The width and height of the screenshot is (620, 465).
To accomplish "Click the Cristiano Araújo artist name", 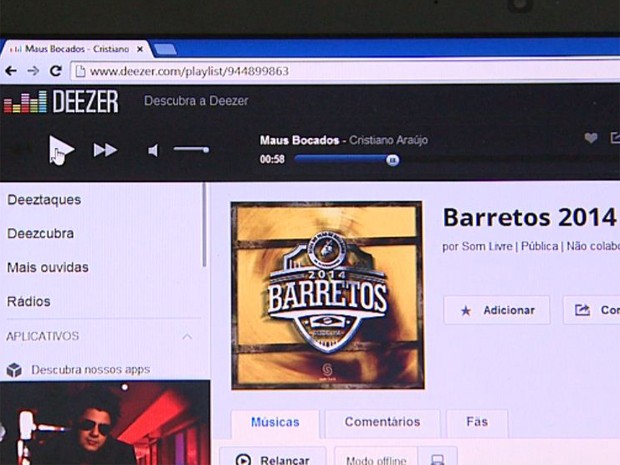I will (x=388, y=140).
